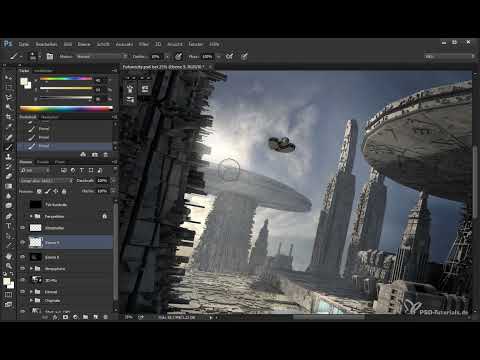Open the Brush panel from the options bar
480x360 pixels.
(x=50, y=56)
